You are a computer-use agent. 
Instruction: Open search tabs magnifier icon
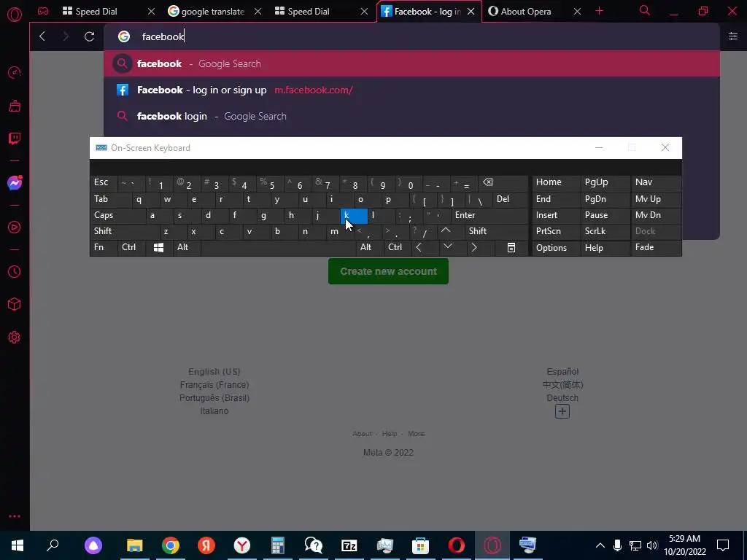pos(645,10)
